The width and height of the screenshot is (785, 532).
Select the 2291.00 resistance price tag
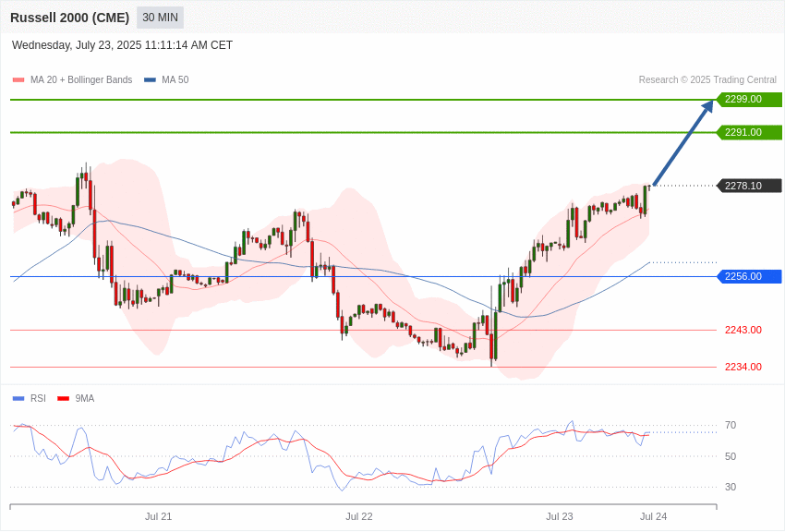[x=750, y=133]
